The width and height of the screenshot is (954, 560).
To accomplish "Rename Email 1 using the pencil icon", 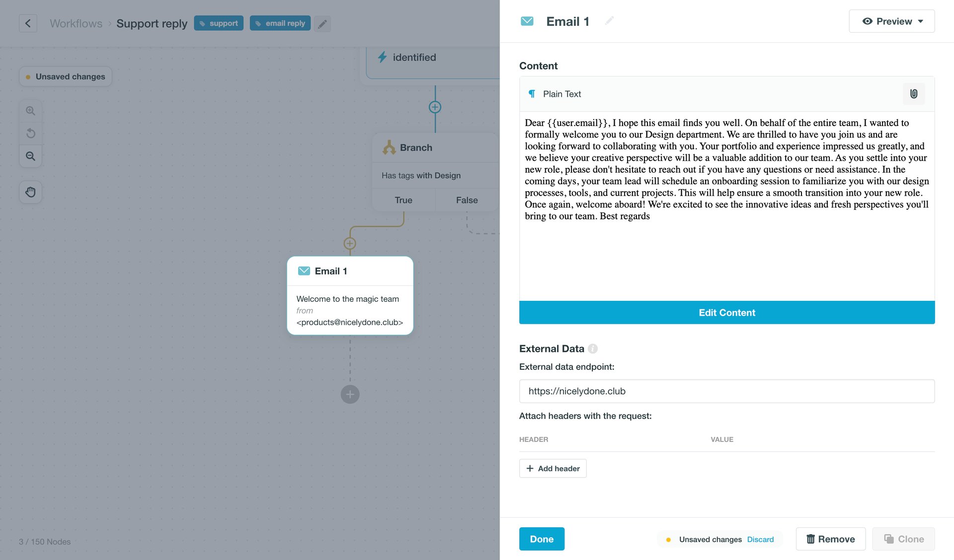I will 609,21.
